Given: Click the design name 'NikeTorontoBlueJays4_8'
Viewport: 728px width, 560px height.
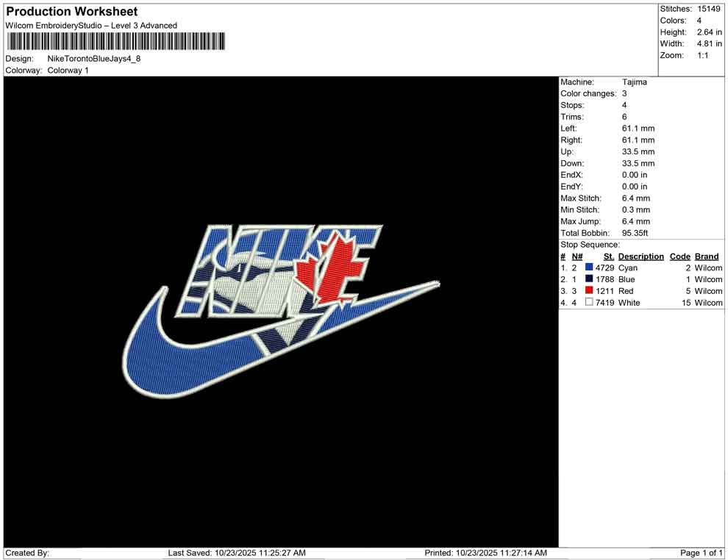Looking at the screenshot, I should pos(94,59).
